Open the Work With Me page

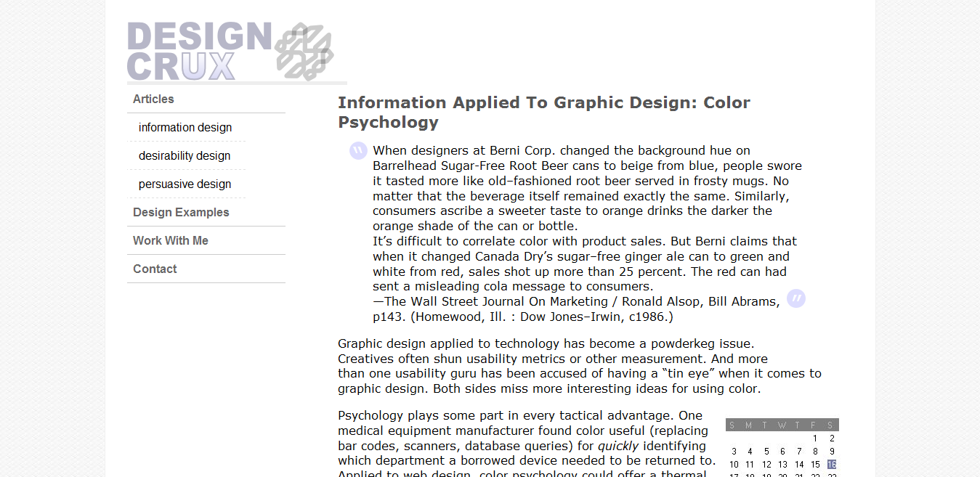(x=170, y=240)
